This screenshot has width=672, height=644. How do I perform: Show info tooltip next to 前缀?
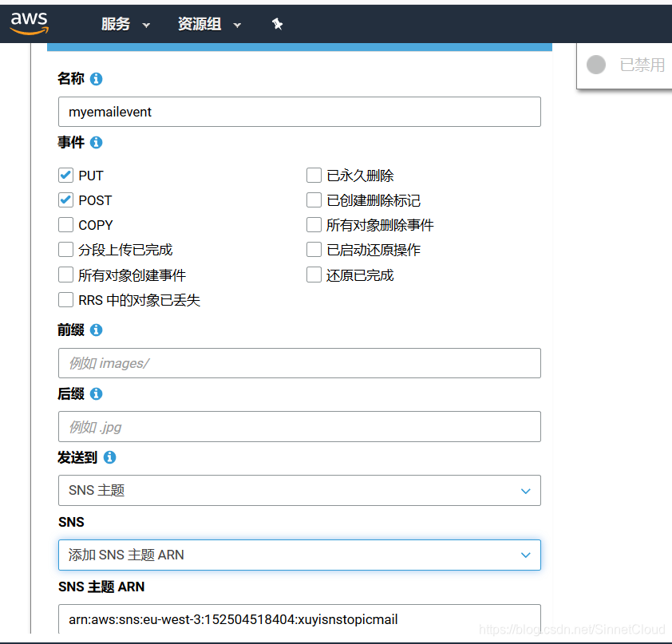pyautogui.click(x=96, y=330)
